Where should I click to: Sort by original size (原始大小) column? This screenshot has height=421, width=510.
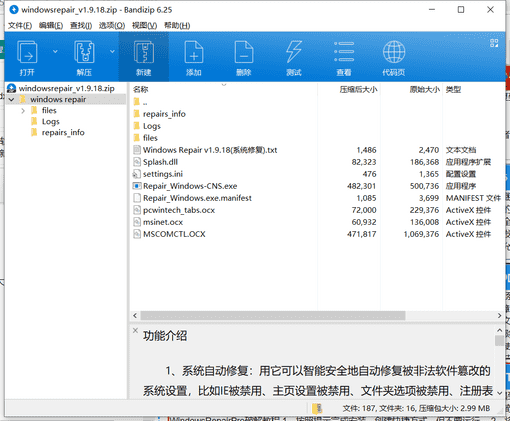tap(425, 89)
